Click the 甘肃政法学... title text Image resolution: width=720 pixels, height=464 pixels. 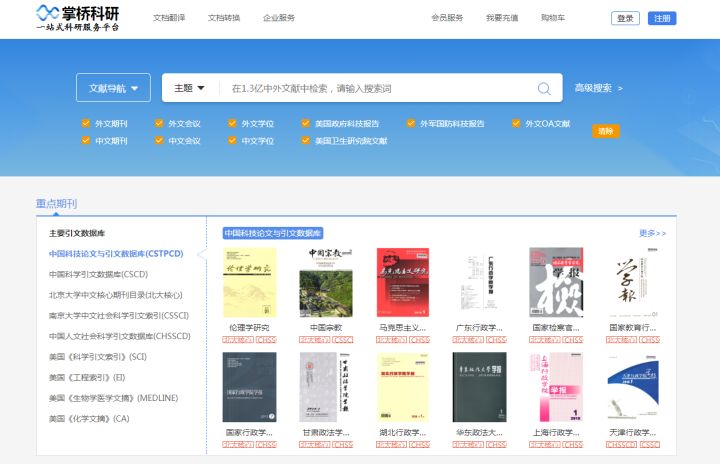326,432
